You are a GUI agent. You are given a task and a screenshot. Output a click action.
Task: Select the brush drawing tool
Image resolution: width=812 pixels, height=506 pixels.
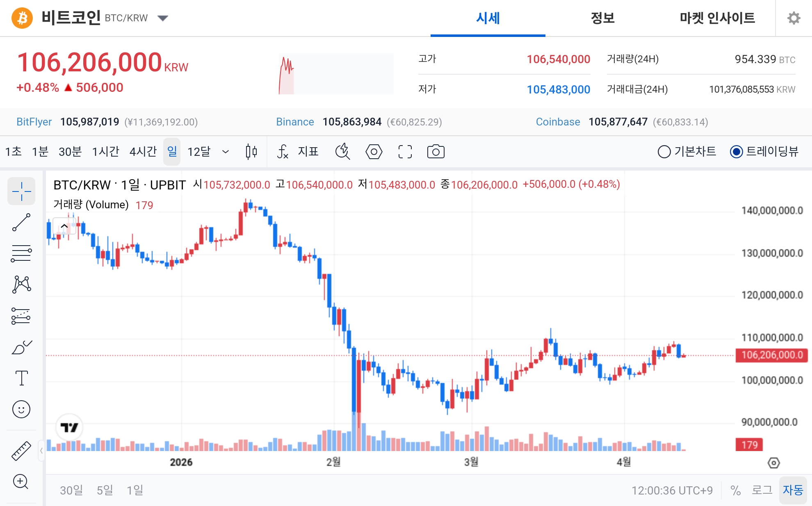tap(21, 346)
